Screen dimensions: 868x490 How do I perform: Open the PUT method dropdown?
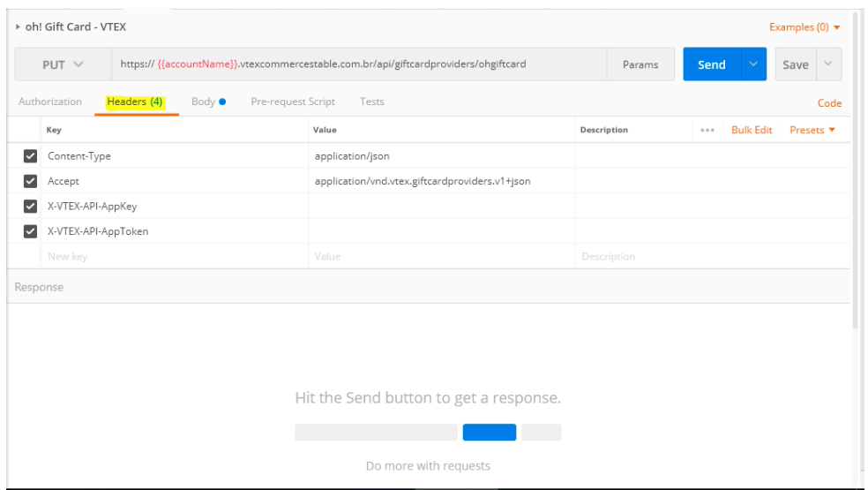point(63,65)
